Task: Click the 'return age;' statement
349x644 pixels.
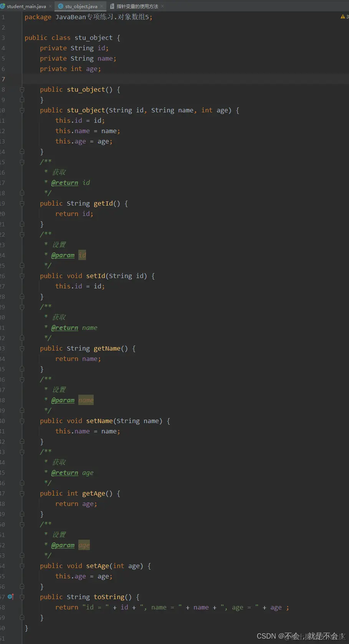Action: click(x=76, y=504)
